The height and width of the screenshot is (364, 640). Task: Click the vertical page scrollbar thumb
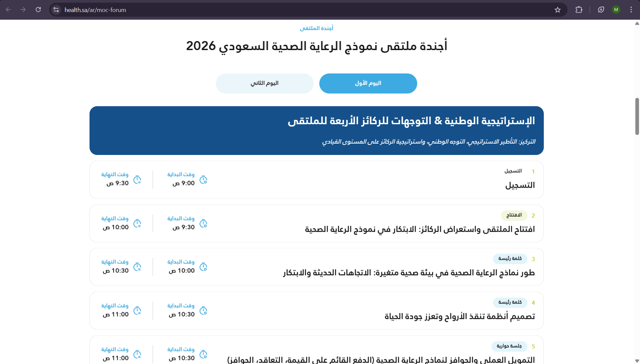tap(637, 116)
